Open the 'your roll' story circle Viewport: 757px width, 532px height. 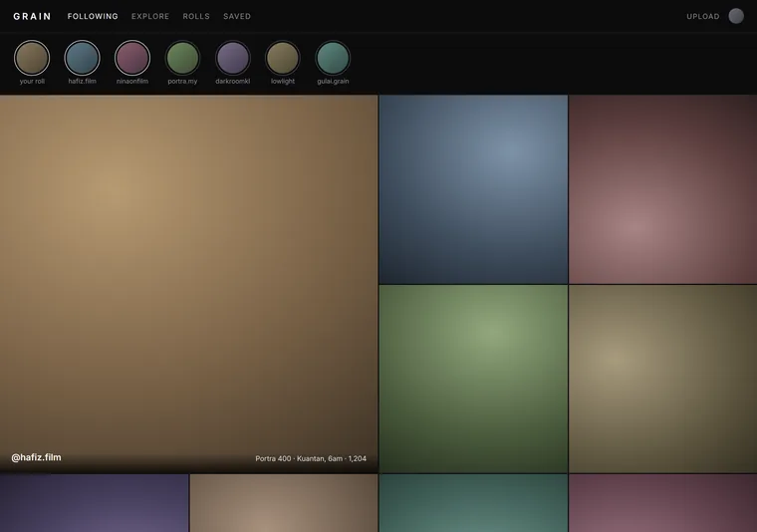32,58
